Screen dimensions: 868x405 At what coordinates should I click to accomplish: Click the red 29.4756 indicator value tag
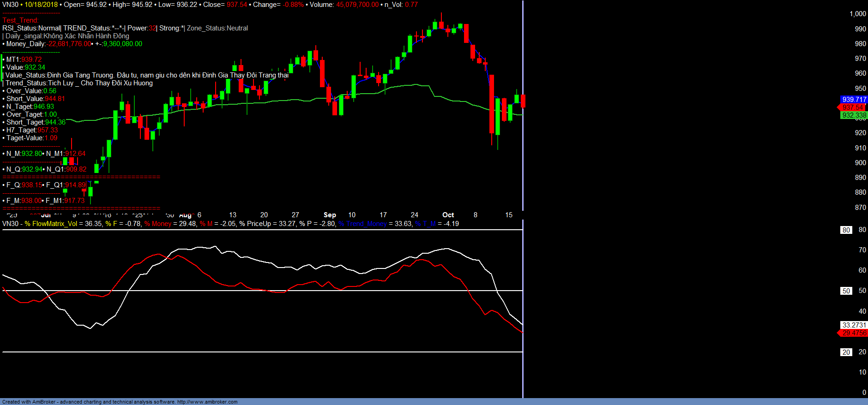click(x=854, y=333)
